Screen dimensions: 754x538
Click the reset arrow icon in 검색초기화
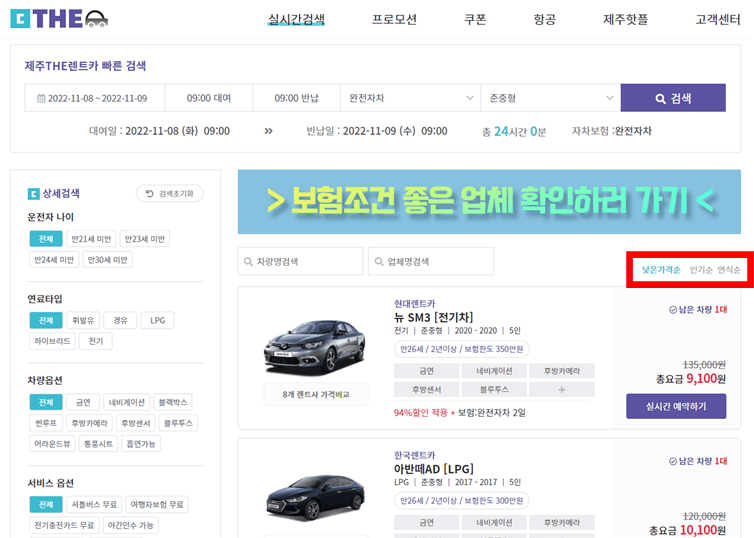coord(150,193)
